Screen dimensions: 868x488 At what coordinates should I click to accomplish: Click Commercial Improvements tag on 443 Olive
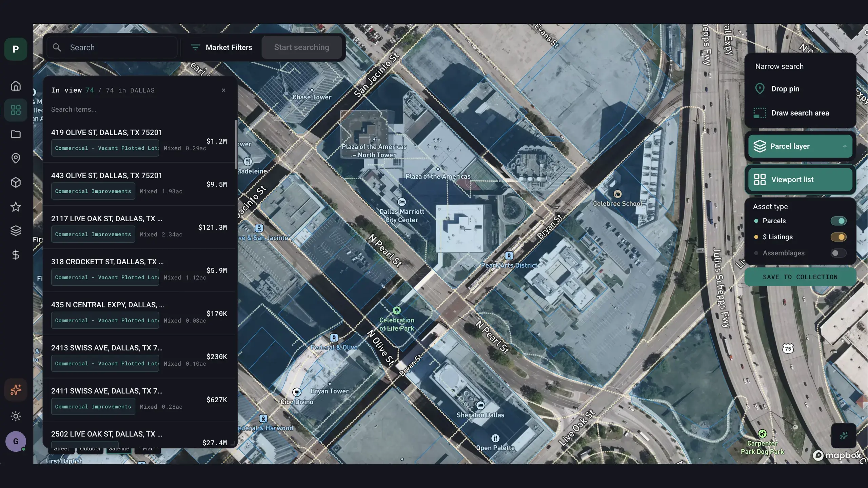coord(93,191)
